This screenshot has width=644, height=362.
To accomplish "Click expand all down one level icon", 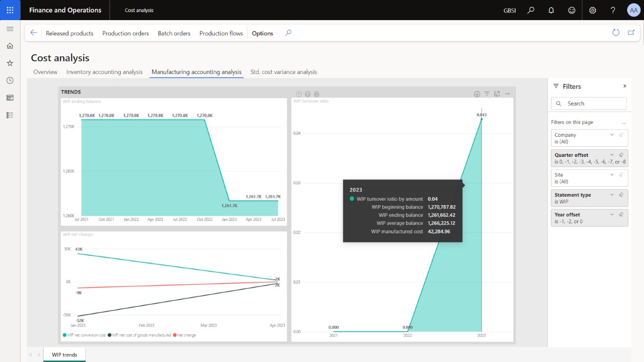I will [x=316, y=94].
